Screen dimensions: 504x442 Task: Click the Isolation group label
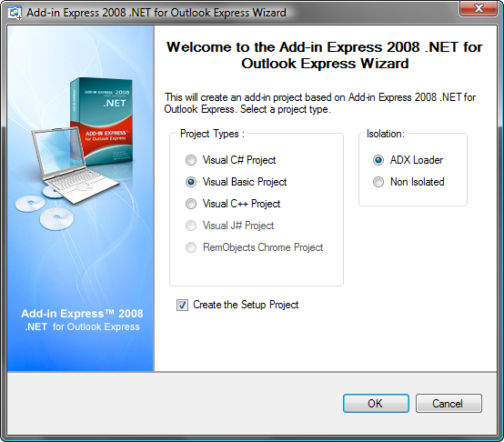point(386,134)
